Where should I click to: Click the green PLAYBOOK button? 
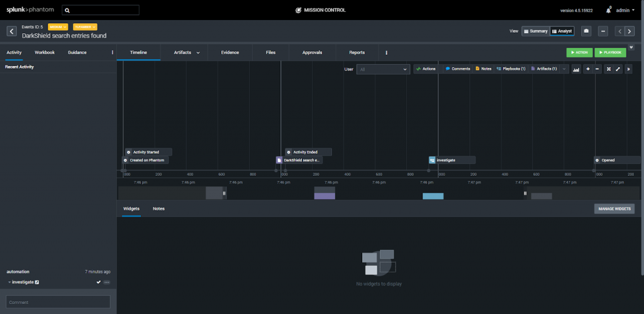point(610,53)
